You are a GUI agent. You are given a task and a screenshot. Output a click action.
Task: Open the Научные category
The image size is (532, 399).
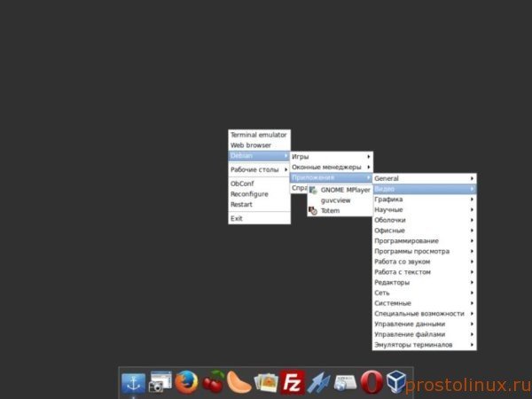pyautogui.click(x=424, y=209)
